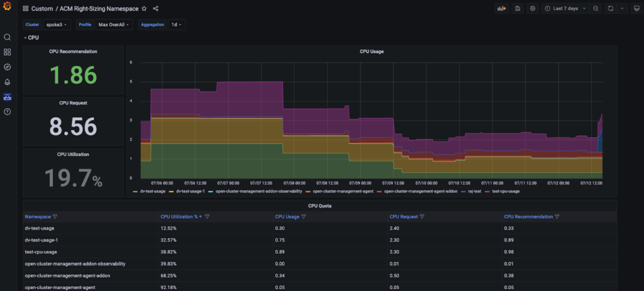644x291 pixels.
Task: Refresh the dashboard
Action: (610, 9)
